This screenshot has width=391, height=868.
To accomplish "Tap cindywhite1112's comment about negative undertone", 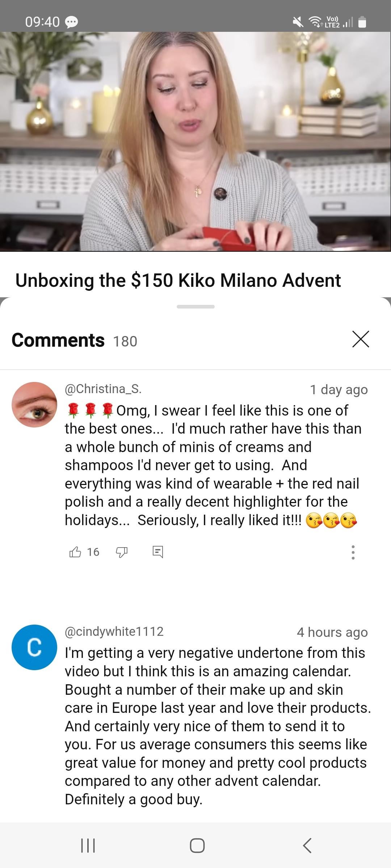I will click(218, 726).
